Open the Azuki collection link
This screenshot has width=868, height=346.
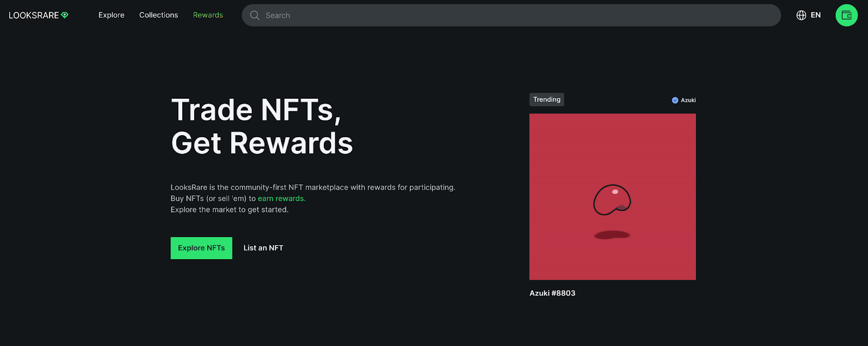tap(688, 100)
